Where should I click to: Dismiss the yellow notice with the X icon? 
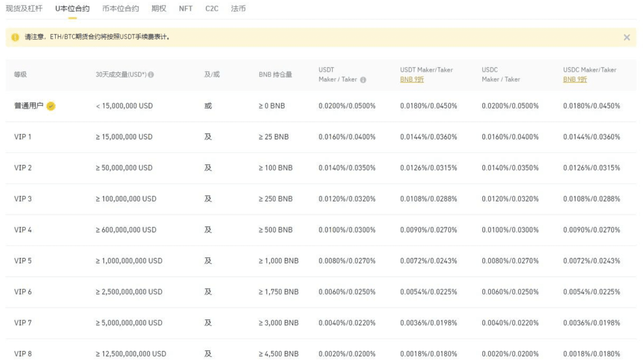coord(626,38)
